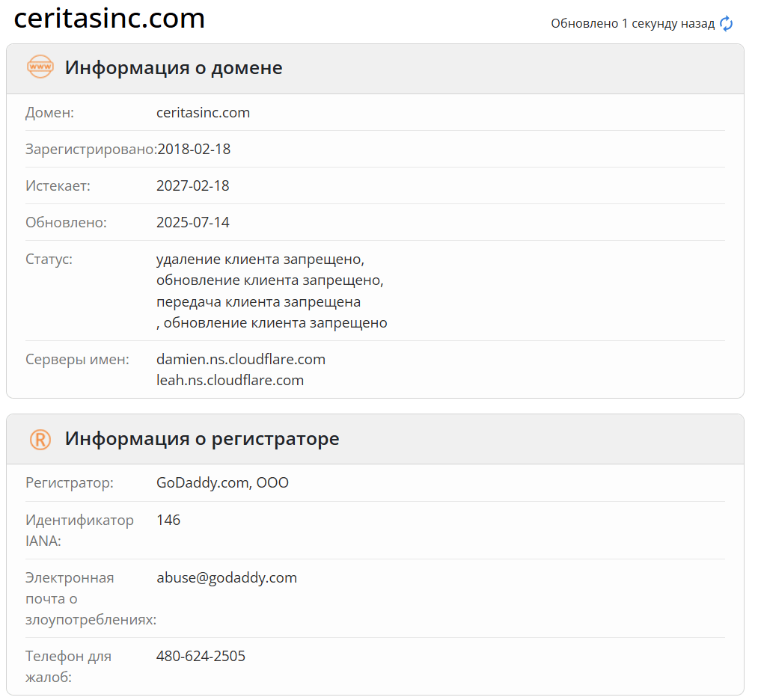
Task: Click the 'Статус:' label
Action: (x=49, y=260)
